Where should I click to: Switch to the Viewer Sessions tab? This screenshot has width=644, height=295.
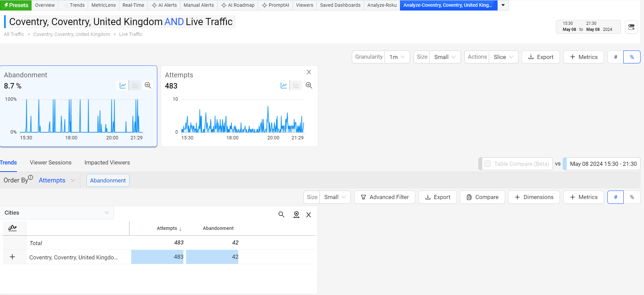(x=51, y=162)
